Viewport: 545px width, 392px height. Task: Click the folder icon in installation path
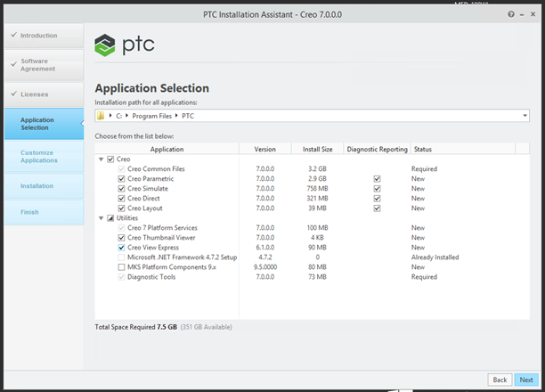pos(101,116)
